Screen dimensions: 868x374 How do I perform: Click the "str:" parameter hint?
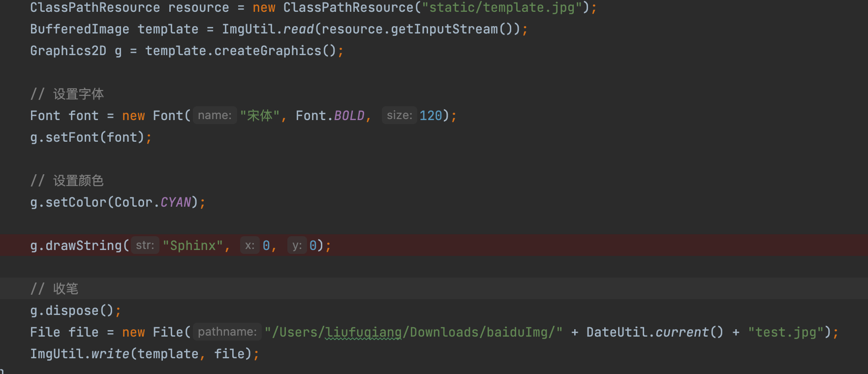(145, 246)
